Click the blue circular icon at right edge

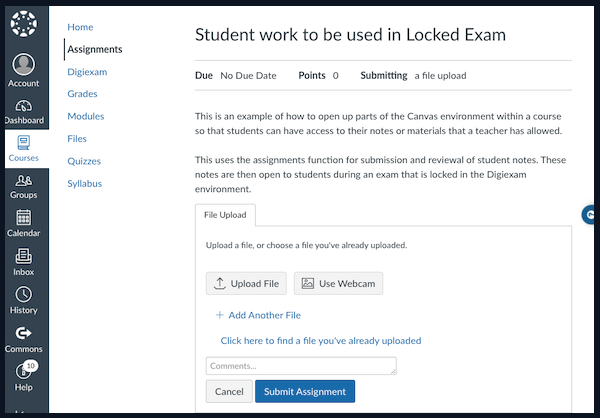(x=590, y=214)
